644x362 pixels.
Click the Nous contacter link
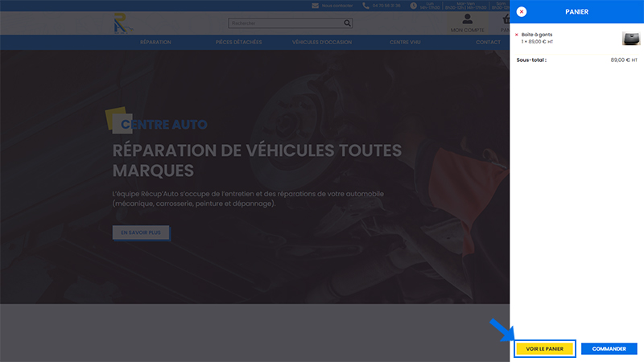pos(337,6)
